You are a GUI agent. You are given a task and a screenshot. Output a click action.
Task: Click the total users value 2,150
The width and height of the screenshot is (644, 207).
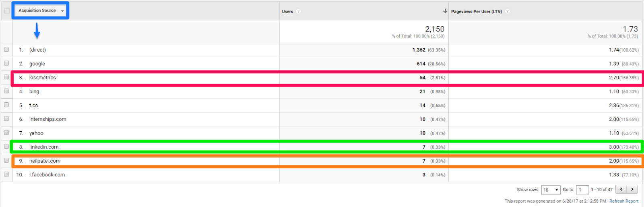coord(435,29)
